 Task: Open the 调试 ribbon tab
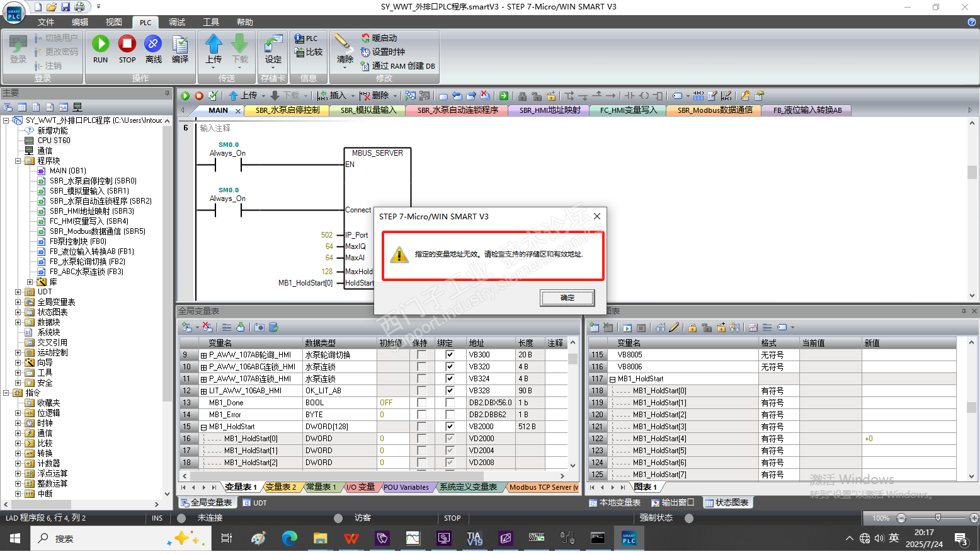click(x=177, y=22)
